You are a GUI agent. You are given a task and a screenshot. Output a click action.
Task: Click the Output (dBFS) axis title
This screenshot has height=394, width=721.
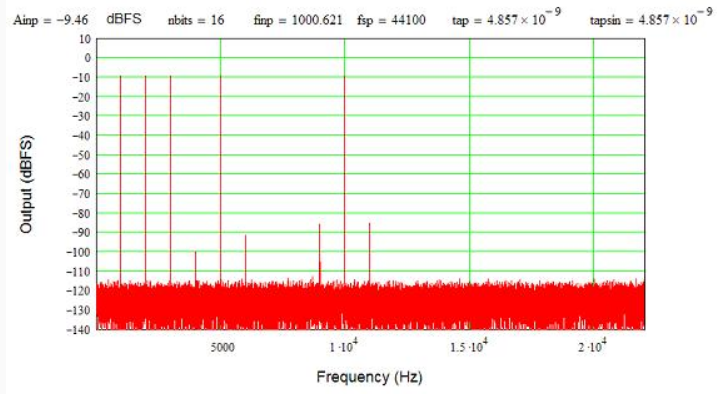pyautogui.click(x=26, y=184)
